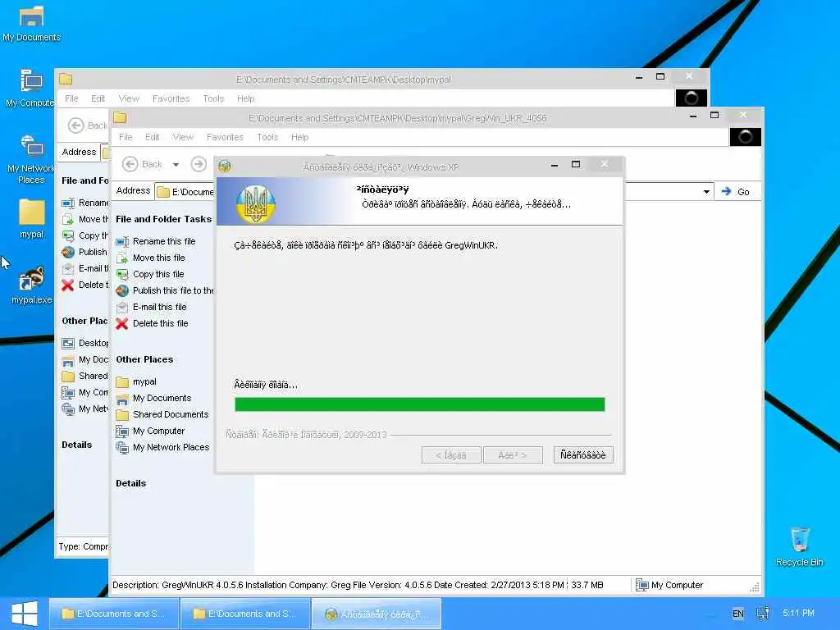
Task: Go to My Computer in Other Places
Action: (x=158, y=431)
